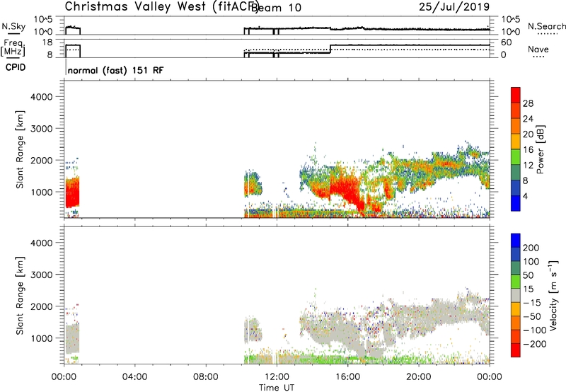566x392 pixels.
Task: Click the power panel 'Slant Range [km]' label
Action: point(20,149)
